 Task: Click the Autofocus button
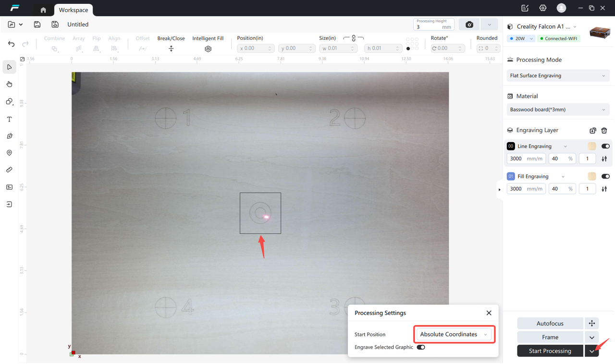tap(550, 323)
